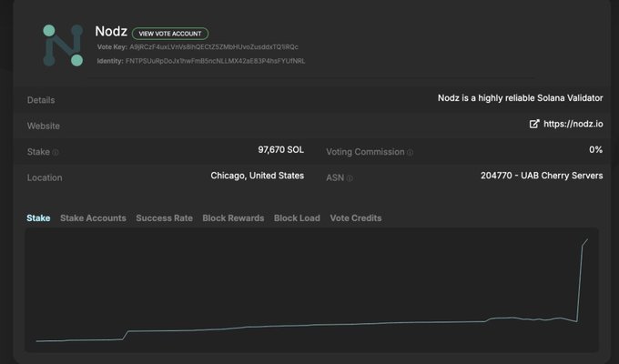This screenshot has width=619, height=364.
Task: Switch to the Stake Accounts tab
Action: point(93,217)
